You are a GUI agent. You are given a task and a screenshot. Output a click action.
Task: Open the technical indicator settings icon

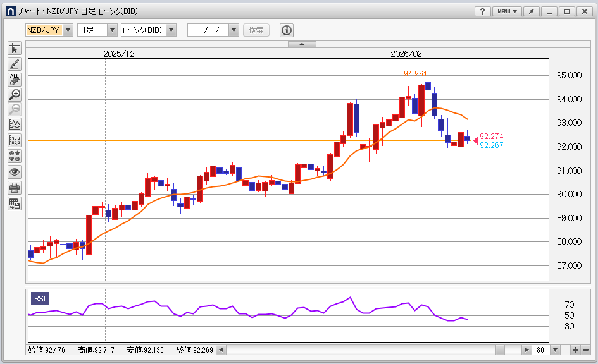point(15,124)
